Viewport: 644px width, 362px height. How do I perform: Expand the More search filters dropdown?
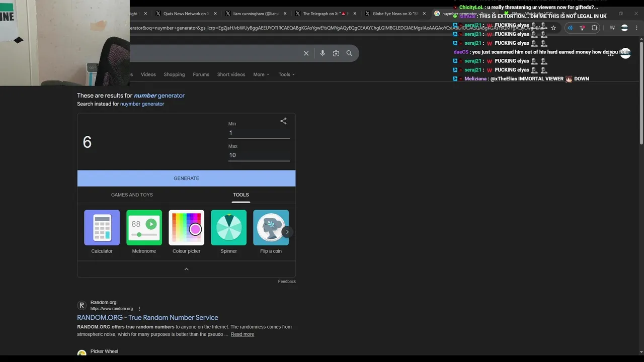click(261, 74)
